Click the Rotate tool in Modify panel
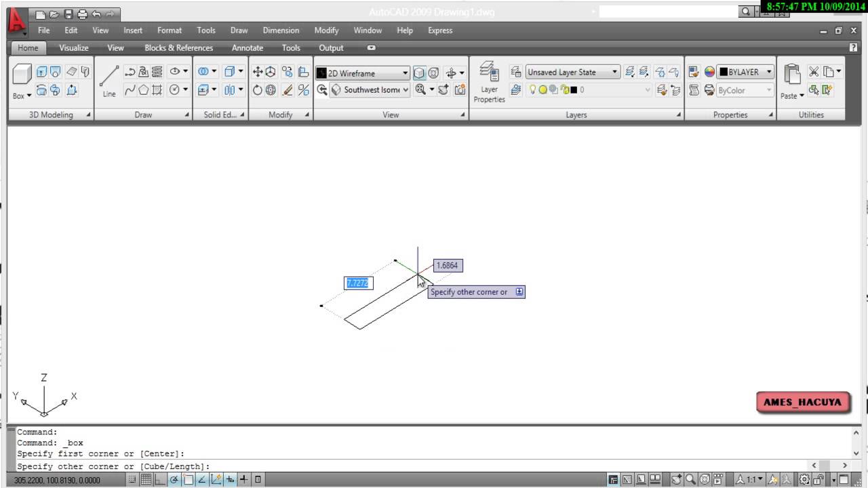This screenshot has width=868, height=488. pyautogui.click(x=258, y=89)
